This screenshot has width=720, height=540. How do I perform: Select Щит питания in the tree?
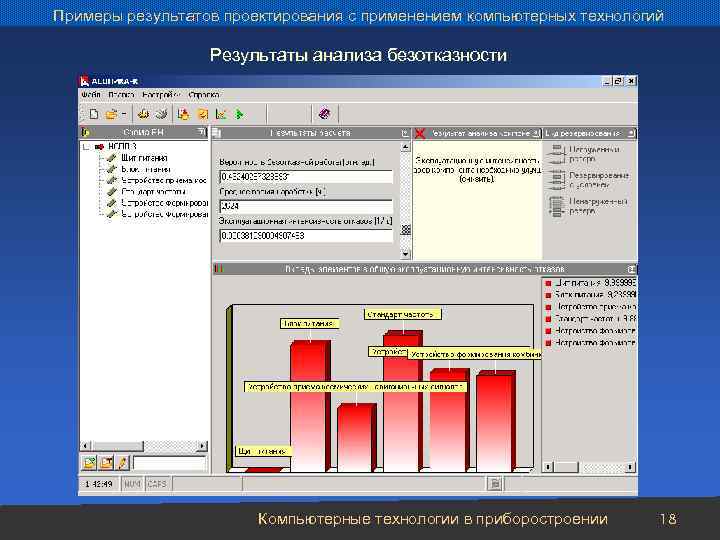(144, 158)
